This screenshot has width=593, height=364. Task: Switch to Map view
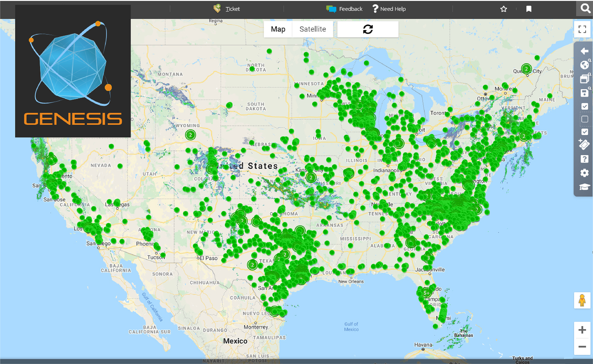(x=278, y=29)
